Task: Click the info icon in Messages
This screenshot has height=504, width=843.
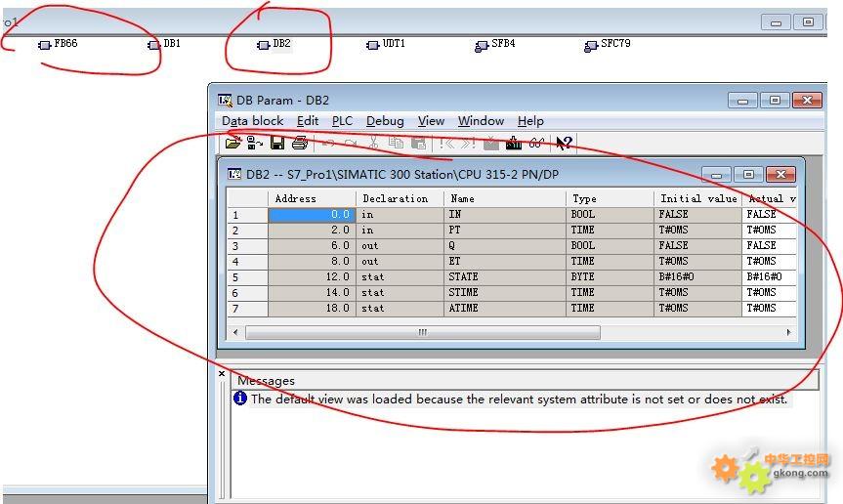Action: coord(239,399)
